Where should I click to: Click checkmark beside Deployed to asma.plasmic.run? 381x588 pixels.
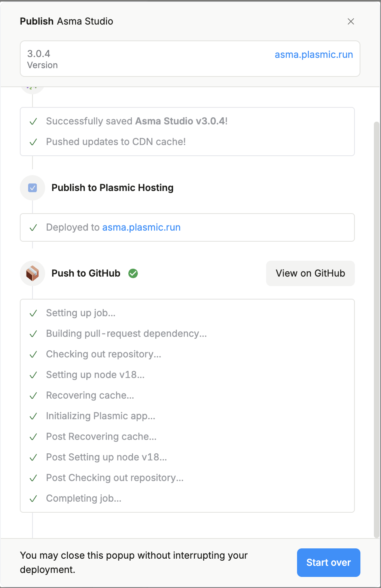pyautogui.click(x=33, y=227)
